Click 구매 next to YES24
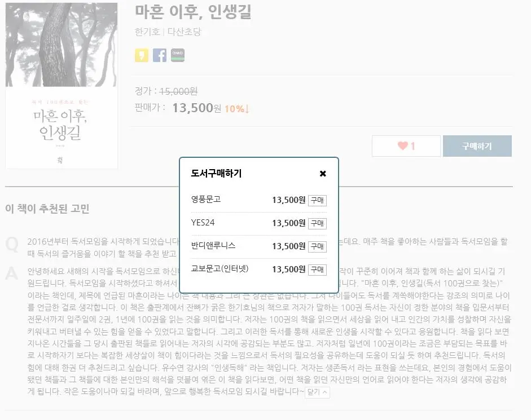The width and height of the screenshot is (531, 420). pos(317,223)
